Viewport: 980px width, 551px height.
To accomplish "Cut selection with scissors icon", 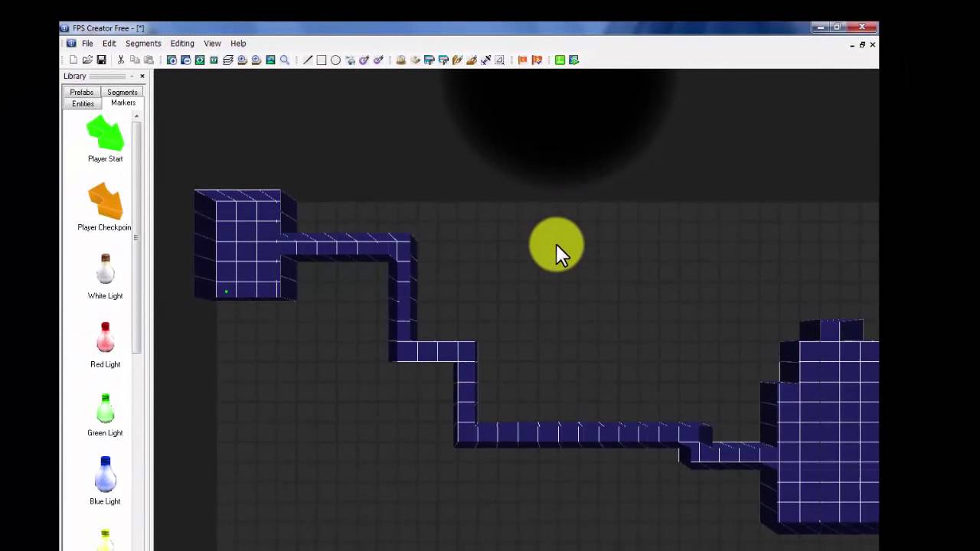I will pyautogui.click(x=120, y=60).
